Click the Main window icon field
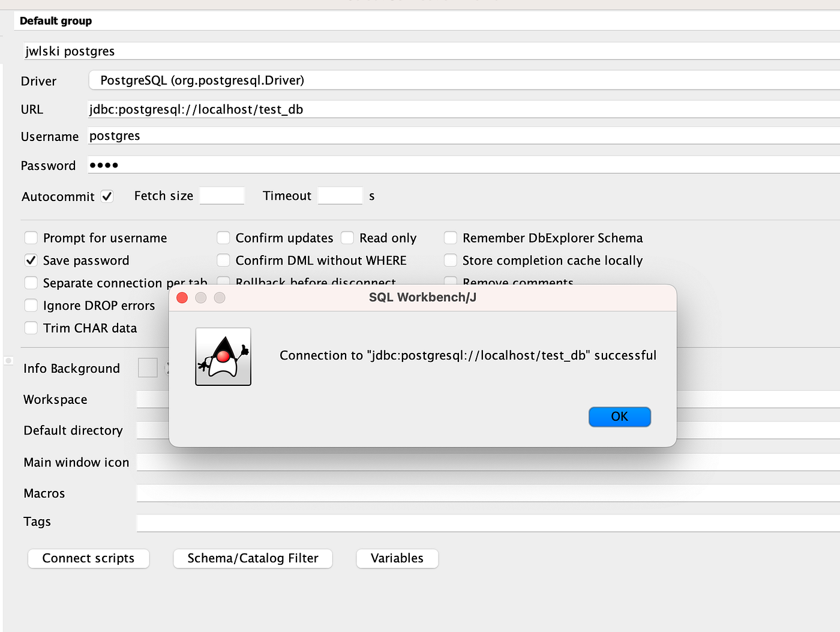The width and height of the screenshot is (840, 632). tap(488, 462)
